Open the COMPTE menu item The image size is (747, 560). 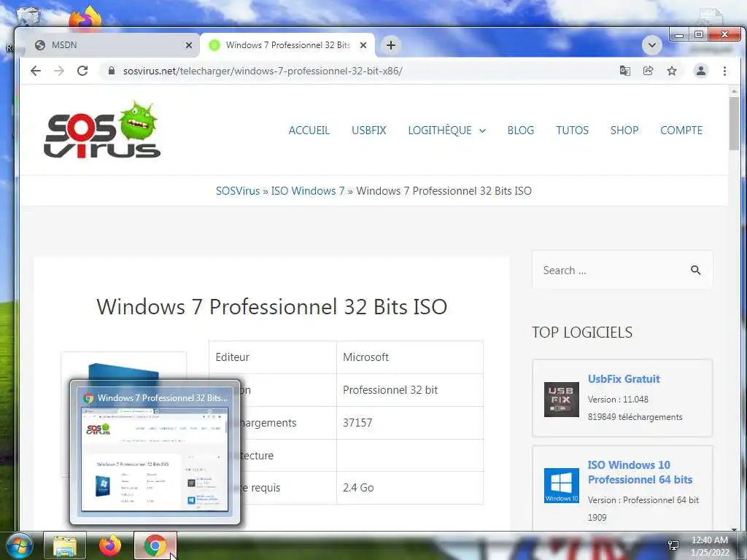[681, 130]
